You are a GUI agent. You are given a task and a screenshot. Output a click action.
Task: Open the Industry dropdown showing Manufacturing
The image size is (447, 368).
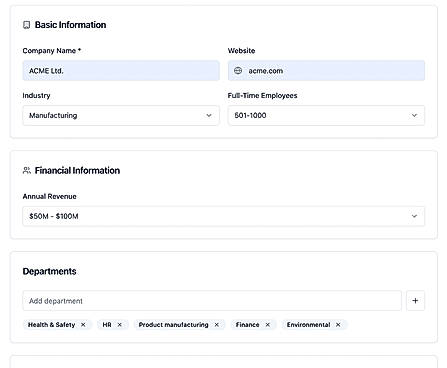pyautogui.click(x=121, y=116)
